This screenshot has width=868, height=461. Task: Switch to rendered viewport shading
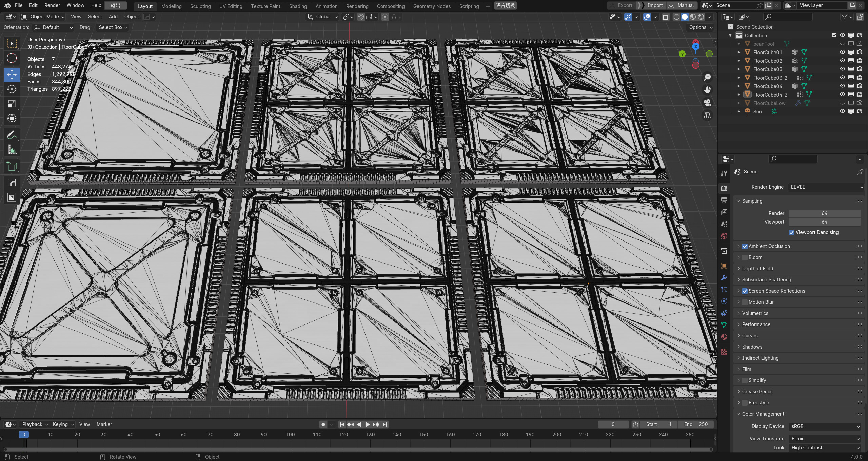(x=701, y=17)
